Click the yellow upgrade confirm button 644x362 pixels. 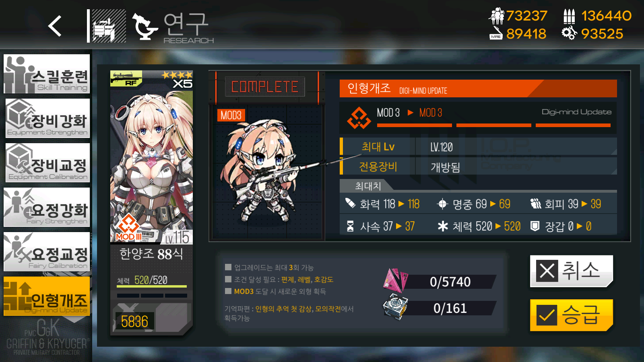click(x=572, y=315)
